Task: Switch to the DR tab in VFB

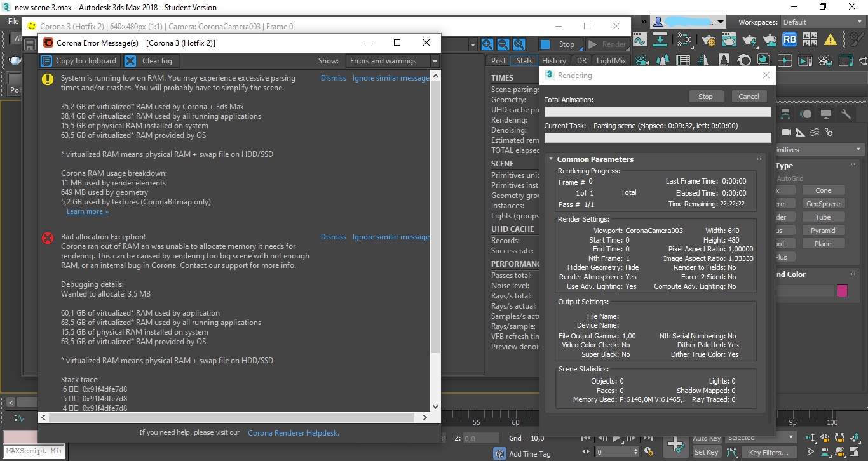Action: (581, 61)
